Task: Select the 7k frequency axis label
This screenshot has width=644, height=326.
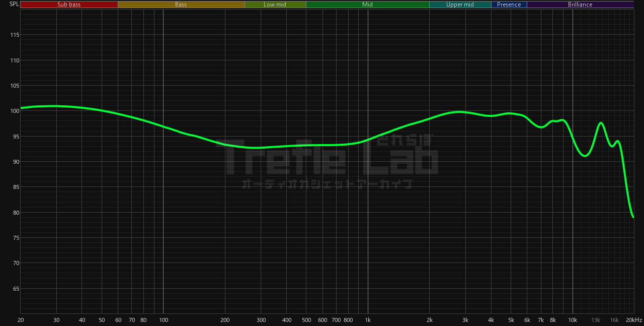Action: [x=541, y=320]
